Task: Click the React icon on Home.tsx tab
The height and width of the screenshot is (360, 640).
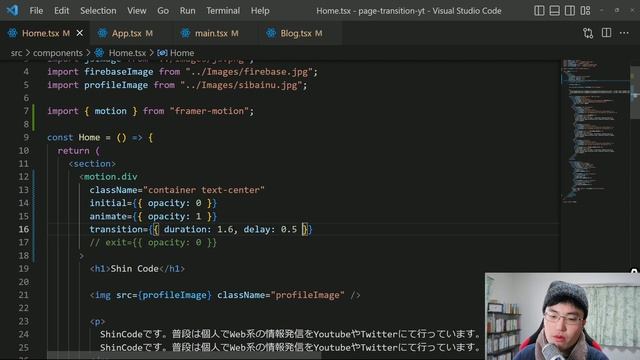Action: tap(12, 33)
